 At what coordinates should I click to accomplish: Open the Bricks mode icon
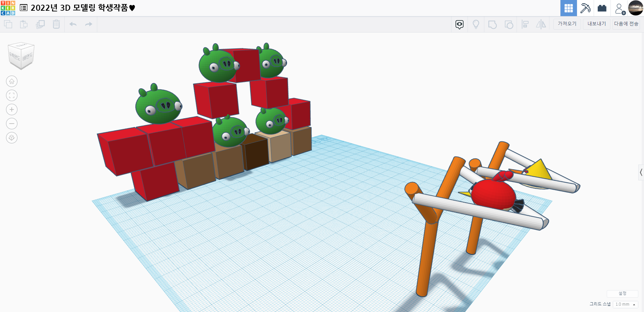[602, 8]
